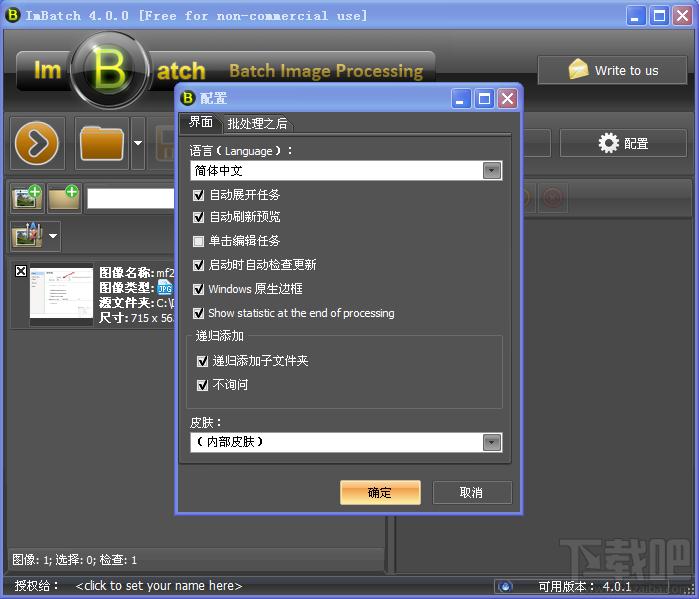The height and width of the screenshot is (599, 699).
Task: Click the 确定 button
Action: click(x=380, y=492)
